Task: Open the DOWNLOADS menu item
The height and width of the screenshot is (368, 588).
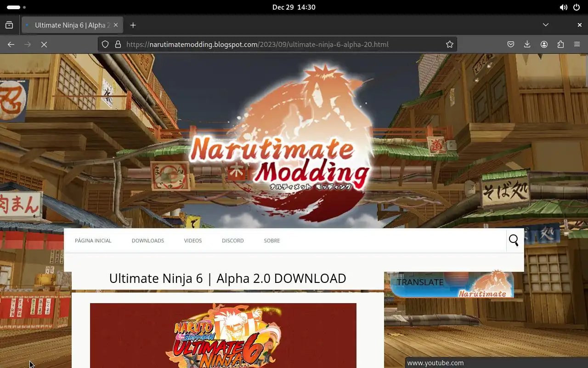Action: point(148,241)
